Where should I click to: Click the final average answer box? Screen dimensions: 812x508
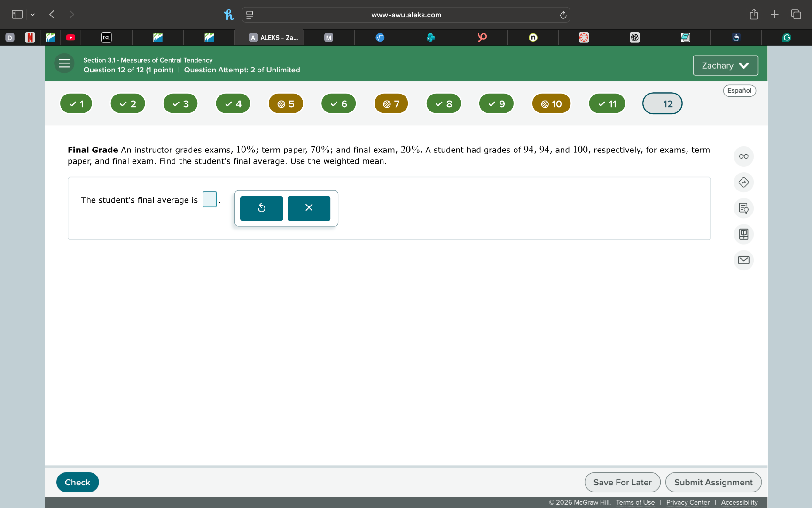[x=209, y=199]
